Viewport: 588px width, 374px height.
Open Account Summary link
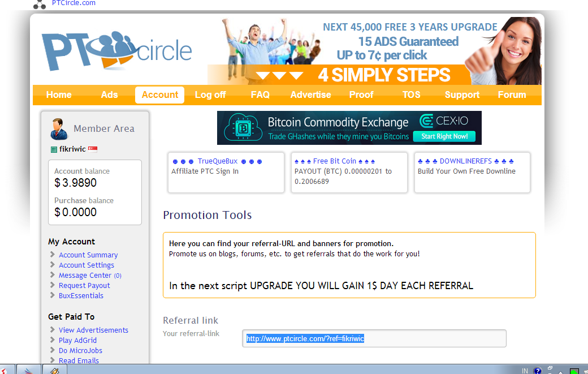[88, 255]
